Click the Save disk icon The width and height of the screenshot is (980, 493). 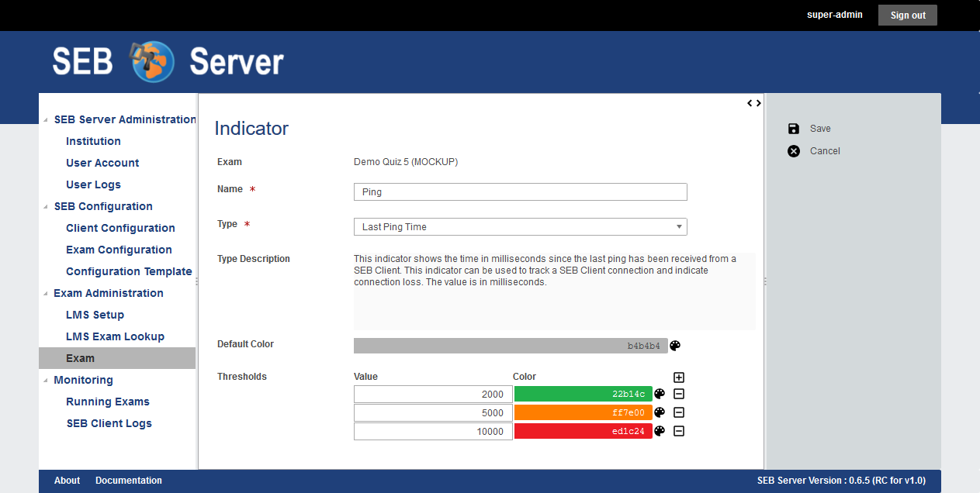coord(794,129)
